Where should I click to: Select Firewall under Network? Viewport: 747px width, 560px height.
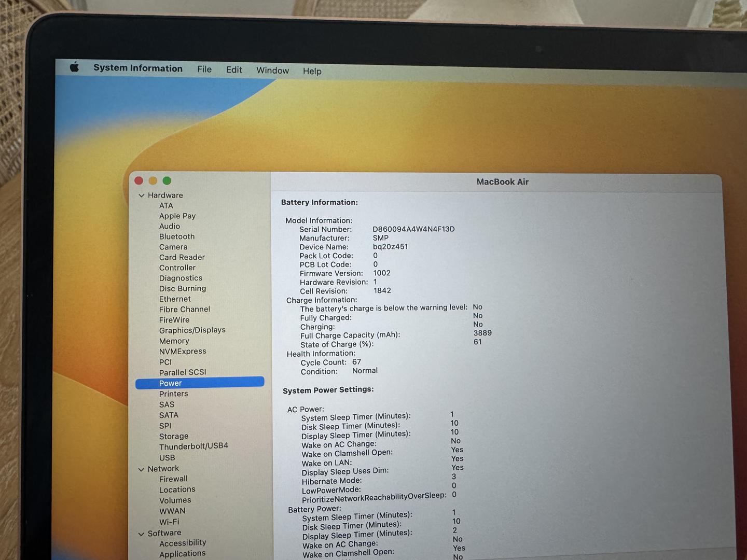(x=173, y=479)
